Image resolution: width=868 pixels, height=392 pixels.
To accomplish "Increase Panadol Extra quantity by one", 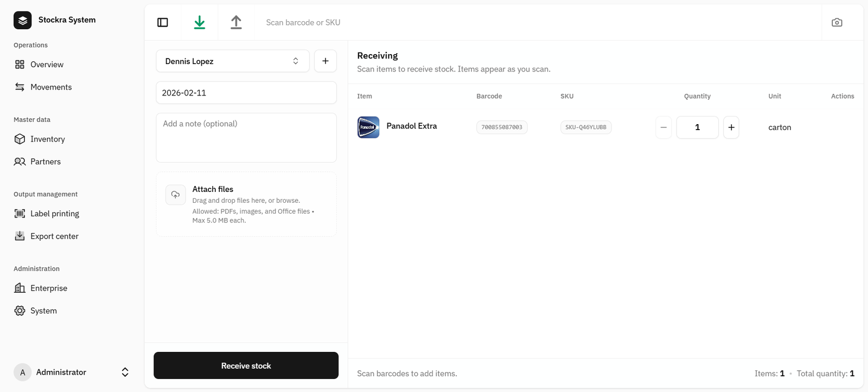I will [731, 127].
